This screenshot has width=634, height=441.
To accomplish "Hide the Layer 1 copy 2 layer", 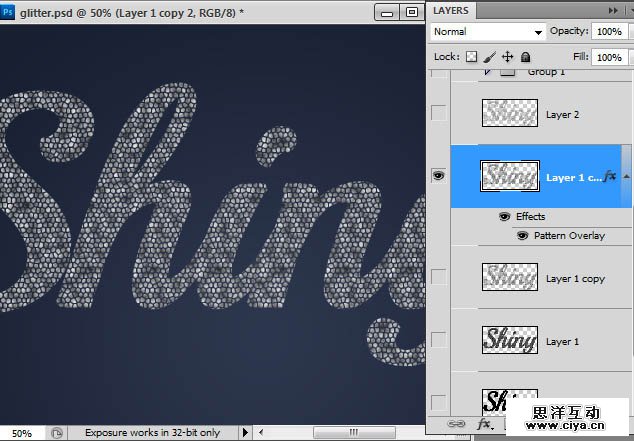I will click(439, 175).
